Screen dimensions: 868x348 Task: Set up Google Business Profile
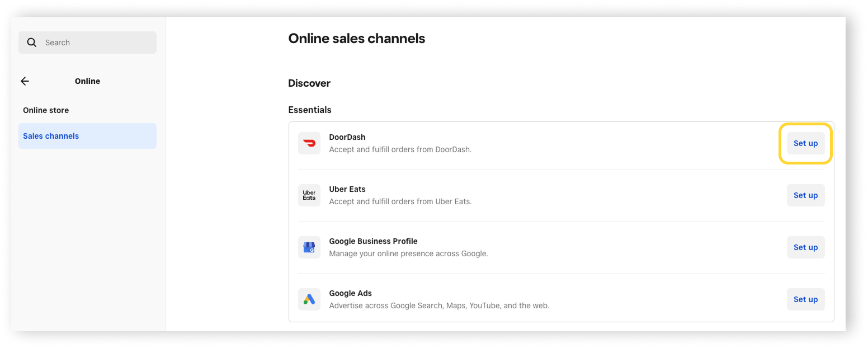point(805,247)
